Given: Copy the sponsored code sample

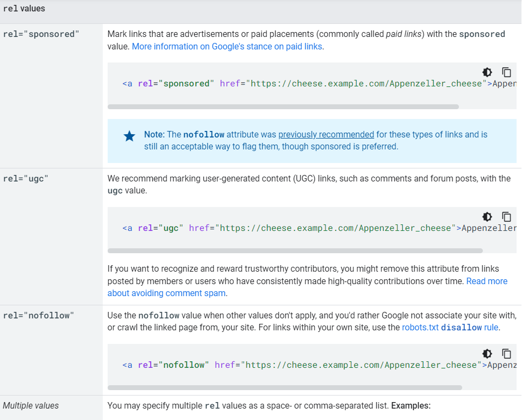Looking at the screenshot, I should [x=506, y=72].
